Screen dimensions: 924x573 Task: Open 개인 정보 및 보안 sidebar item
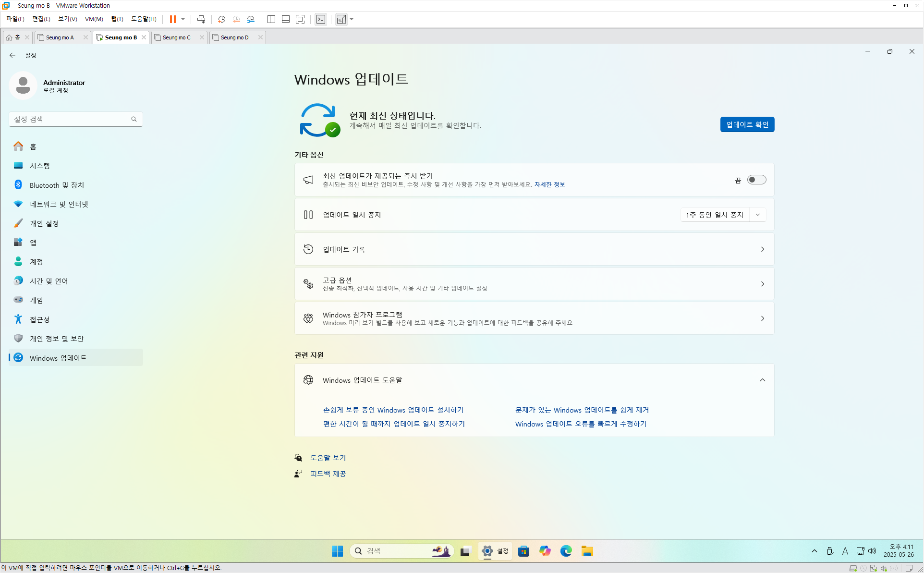tap(57, 339)
